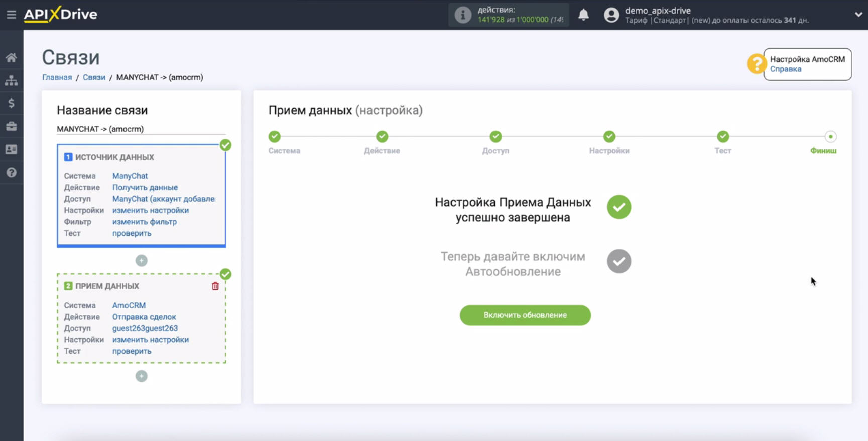This screenshot has height=441, width=868.
Task: Click source изменить настройки link
Action: pyautogui.click(x=151, y=211)
